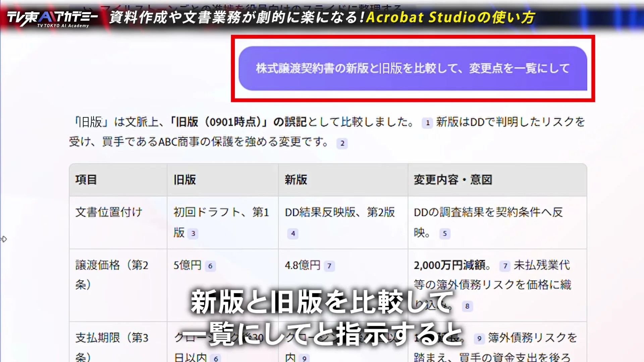Click the 支払期限（第3条） row label
Screen dimensions: 644x362
112,347
